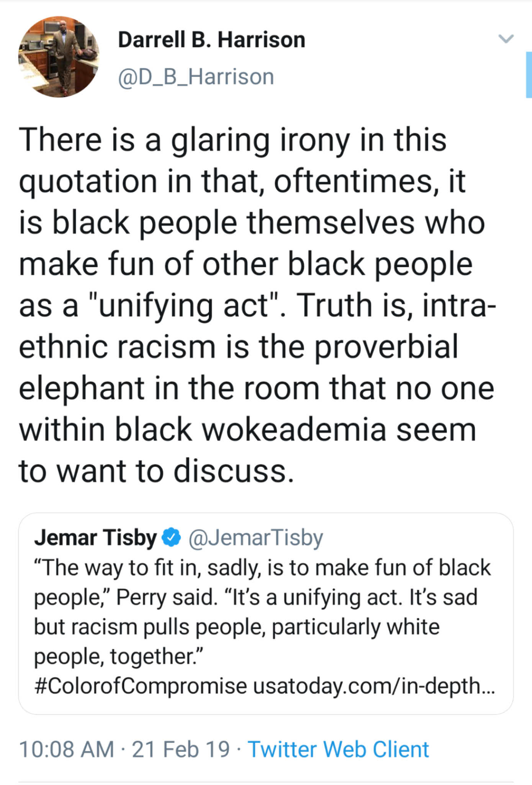The image size is (532, 785).
Task: Click the 21 Feb 19 date
Action: point(181,749)
